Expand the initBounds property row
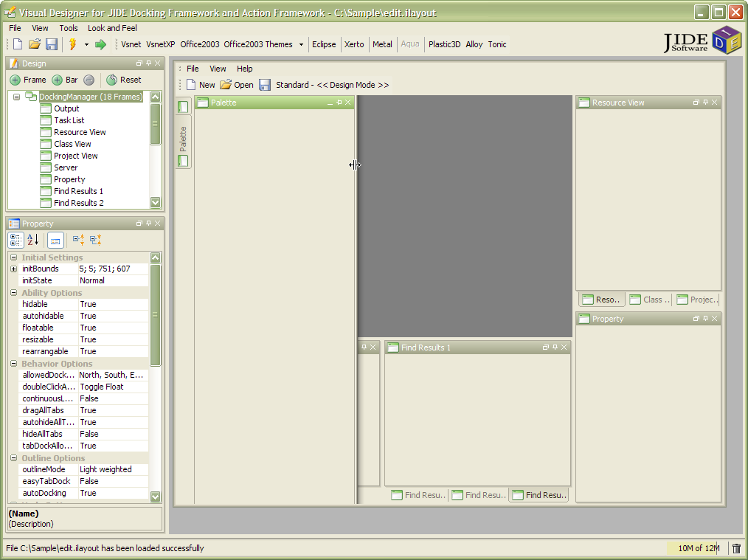Screen dimensions: 748x560 (x=14, y=269)
